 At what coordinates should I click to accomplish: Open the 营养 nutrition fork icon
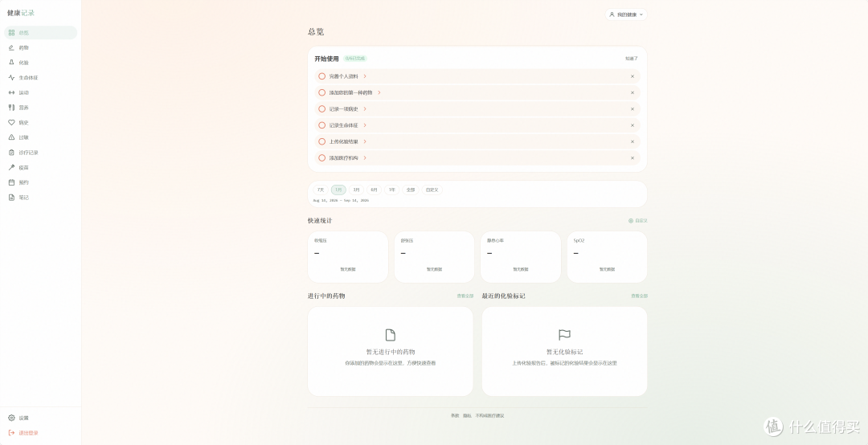pos(11,108)
